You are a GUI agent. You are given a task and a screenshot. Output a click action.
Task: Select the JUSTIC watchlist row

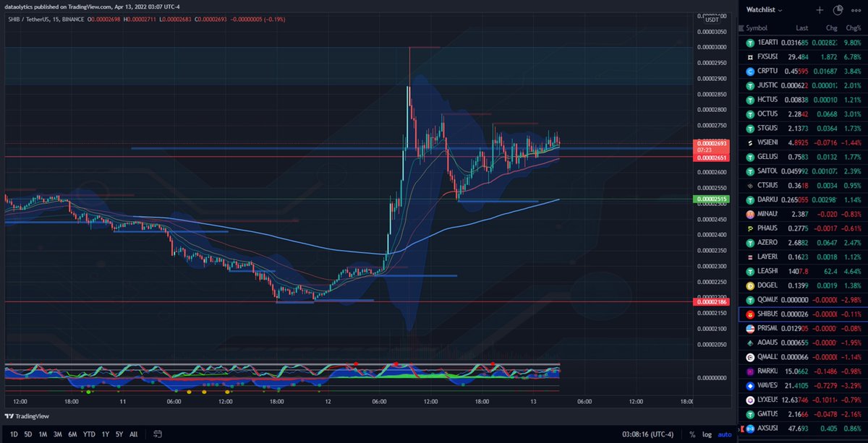(x=803, y=85)
